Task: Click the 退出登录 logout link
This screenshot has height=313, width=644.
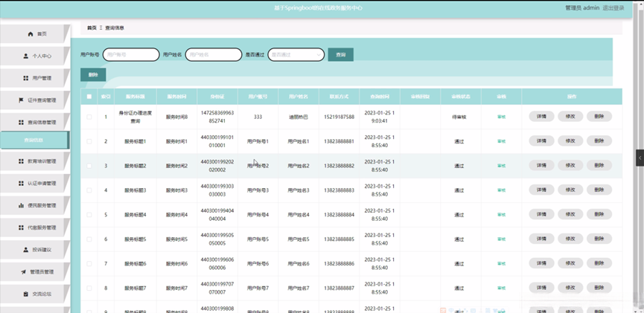Action: [613, 7]
